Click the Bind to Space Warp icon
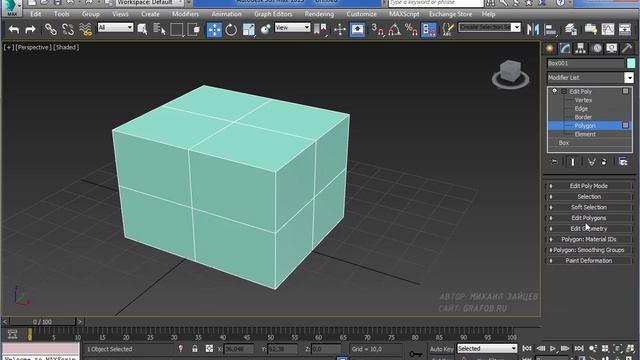This screenshot has height=360, width=640. tap(85, 29)
